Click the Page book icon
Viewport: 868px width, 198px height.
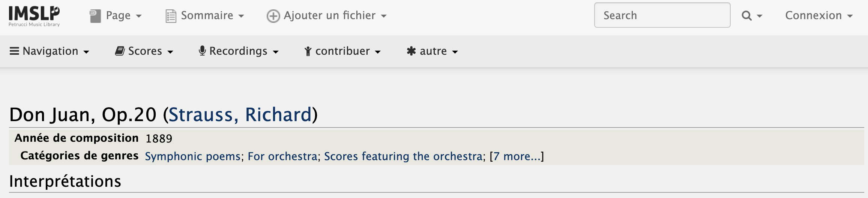point(95,16)
